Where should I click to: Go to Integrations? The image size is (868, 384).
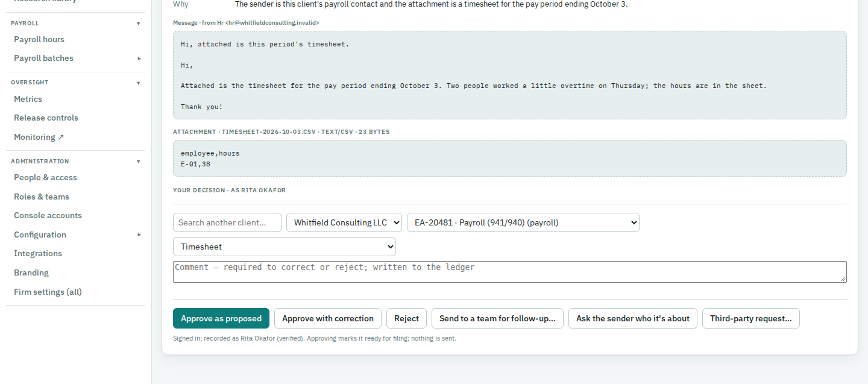[38, 254]
